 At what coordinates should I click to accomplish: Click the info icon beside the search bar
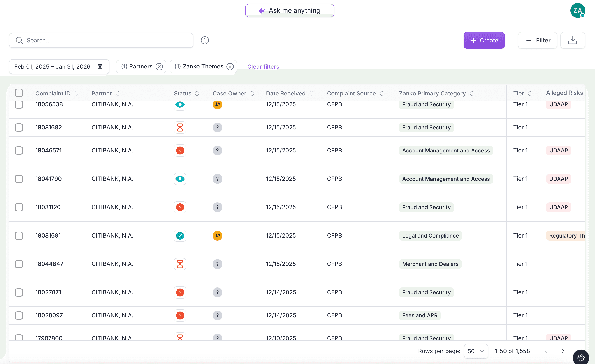[x=205, y=40]
